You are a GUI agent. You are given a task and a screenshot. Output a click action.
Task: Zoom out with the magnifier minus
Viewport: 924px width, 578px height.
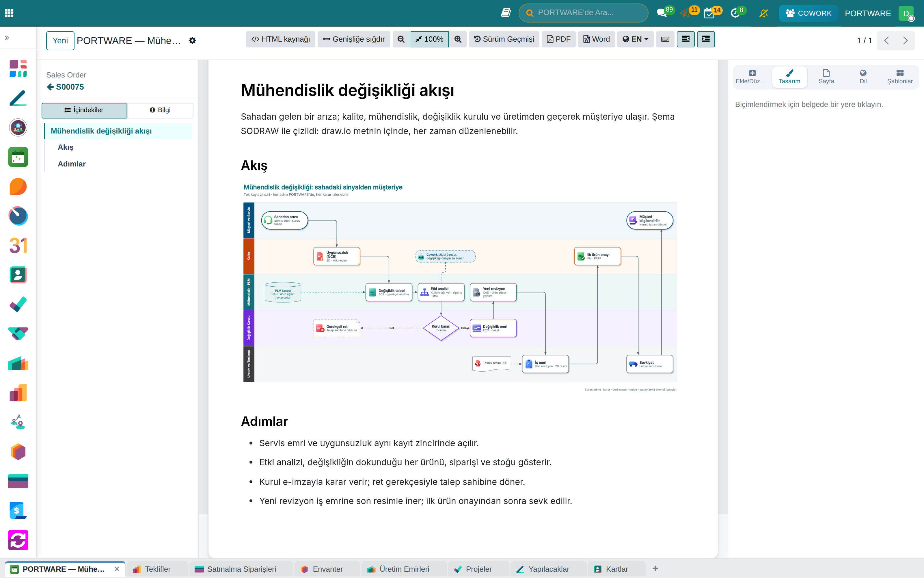pos(401,39)
